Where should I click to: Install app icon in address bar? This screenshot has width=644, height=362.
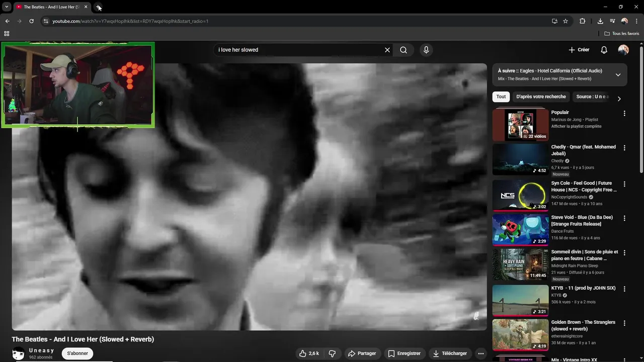pos(554,21)
